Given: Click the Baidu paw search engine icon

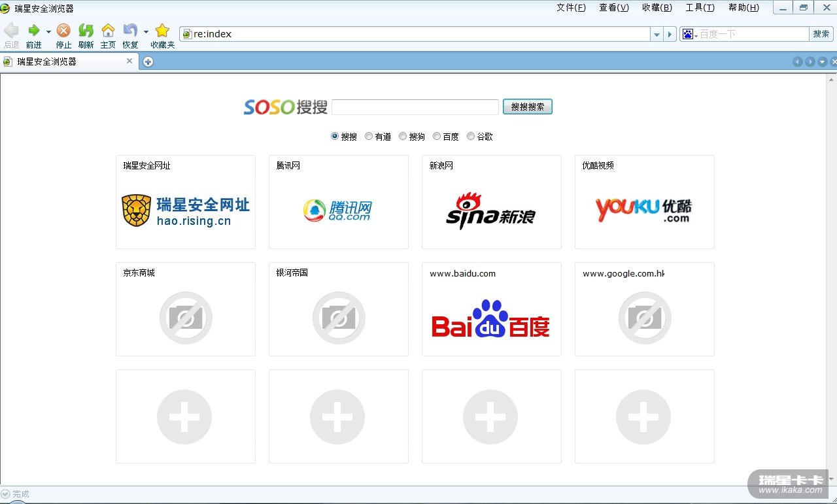Looking at the screenshot, I should 687,34.
